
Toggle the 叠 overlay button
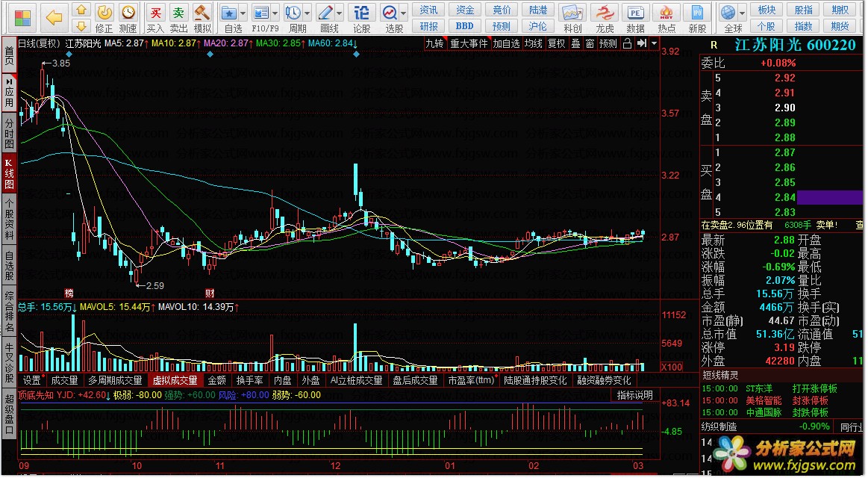[575, 43]
